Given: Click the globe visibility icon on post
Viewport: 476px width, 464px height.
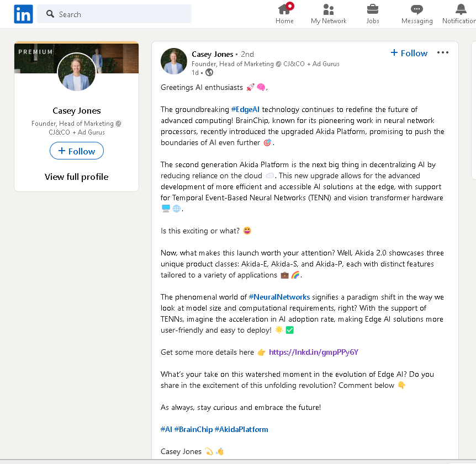Looking at the screenshot, I should [209, 72].
